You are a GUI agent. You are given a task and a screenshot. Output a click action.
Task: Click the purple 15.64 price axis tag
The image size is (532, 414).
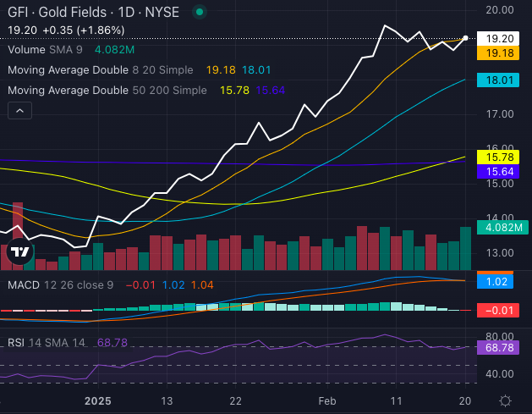click(498, 172)
